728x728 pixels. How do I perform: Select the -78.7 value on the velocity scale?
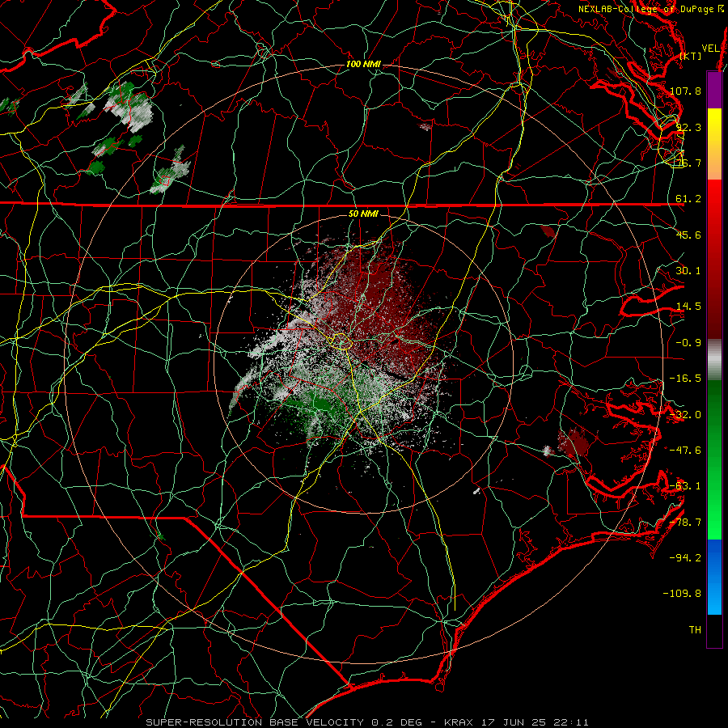click(685, 523)
